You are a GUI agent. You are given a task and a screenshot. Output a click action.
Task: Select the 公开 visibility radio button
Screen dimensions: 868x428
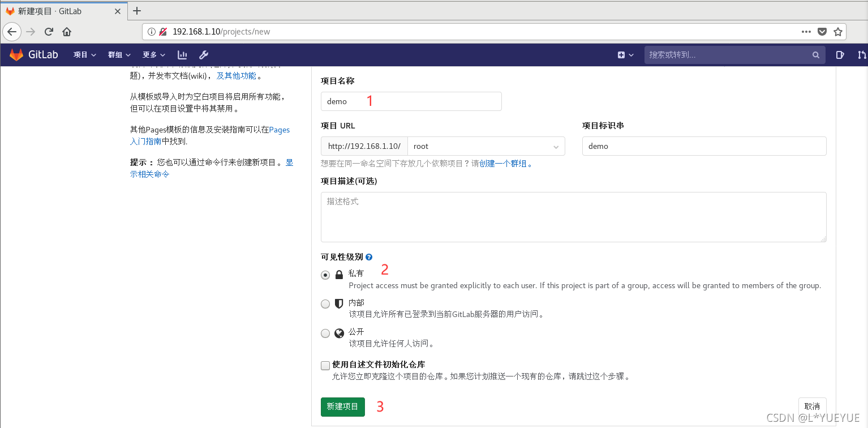coord(325,333)
